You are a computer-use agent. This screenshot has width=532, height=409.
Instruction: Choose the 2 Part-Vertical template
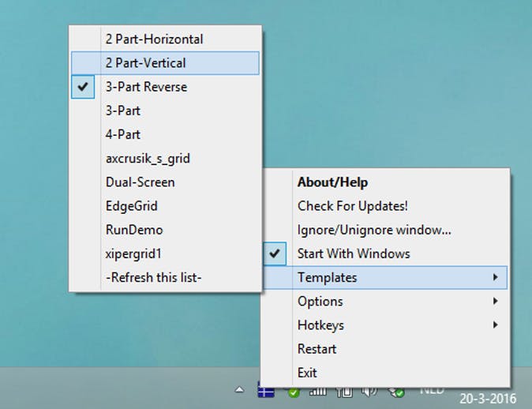pos(165,63)
